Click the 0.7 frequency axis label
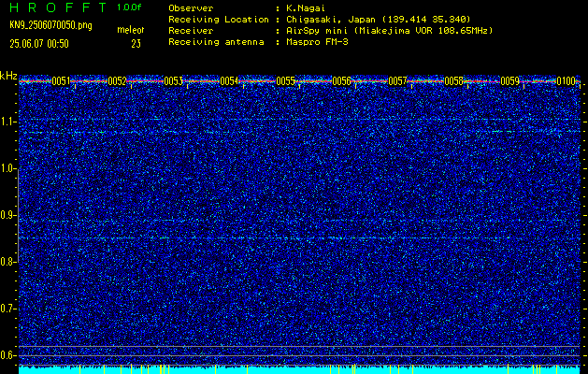Viewport: 588px width, 374px height. pyautogui.click(x=7, y=309)
